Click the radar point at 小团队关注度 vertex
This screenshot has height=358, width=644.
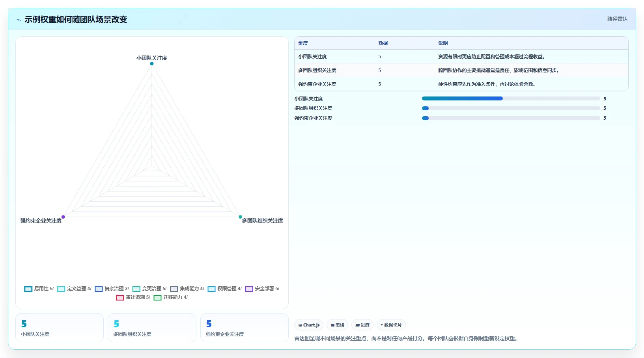pos(152,63)
